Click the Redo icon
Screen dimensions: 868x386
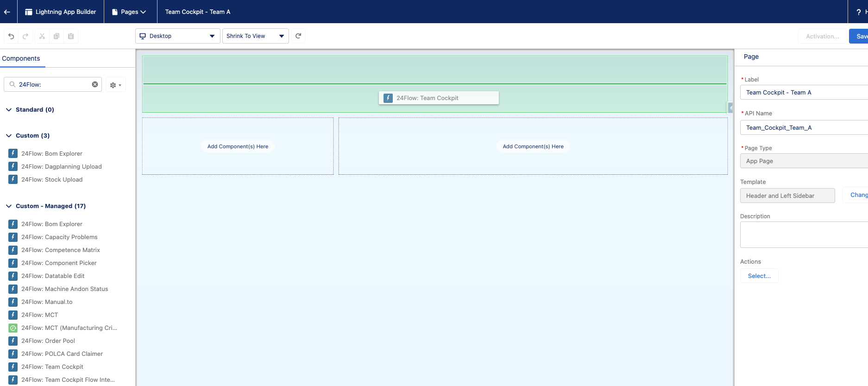pos(25,36)
